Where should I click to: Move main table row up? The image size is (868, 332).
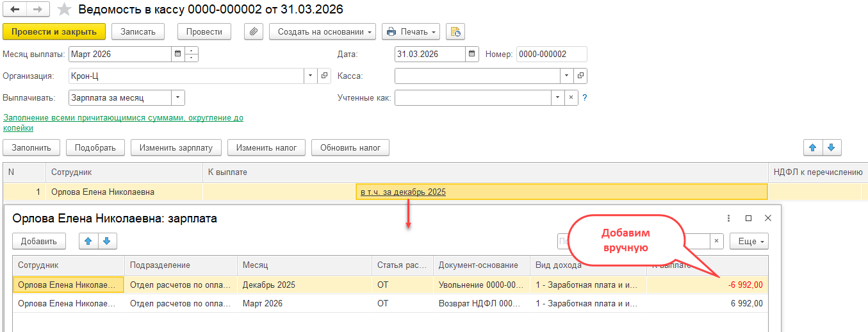[x=813, y=147]
